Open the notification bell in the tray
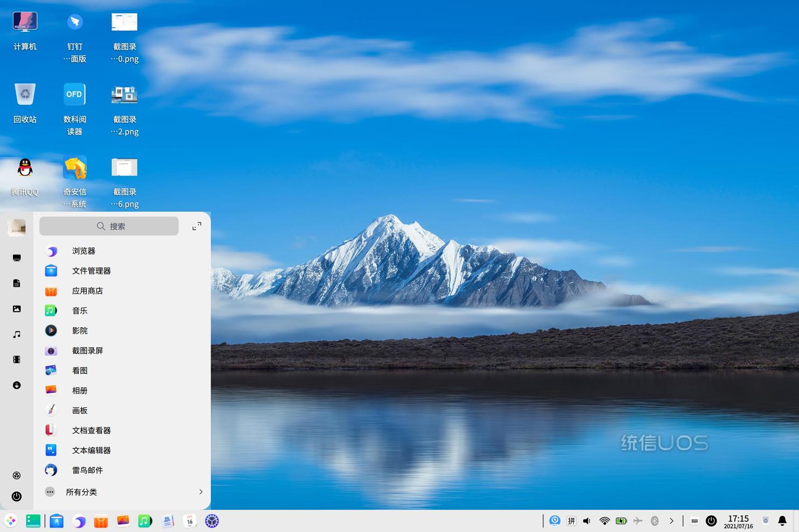This screenshot has width=799, height=532. point(782,521)
